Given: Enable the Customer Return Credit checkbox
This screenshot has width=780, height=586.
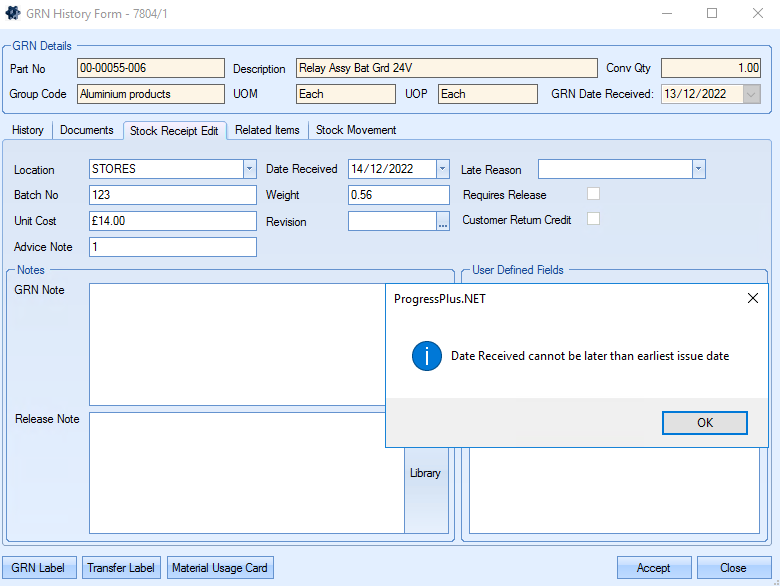Looking at the screenshot, I should [593, 219].
